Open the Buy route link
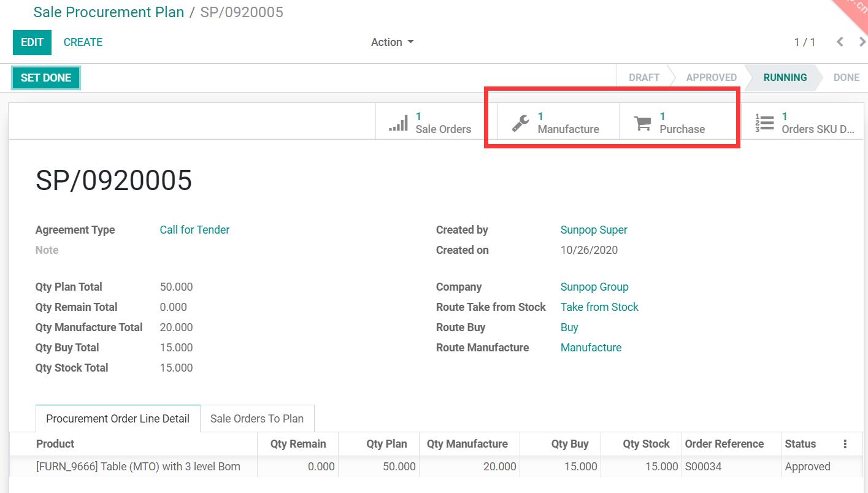The height and width of the screenshot is (493, 868). [569, 327]
